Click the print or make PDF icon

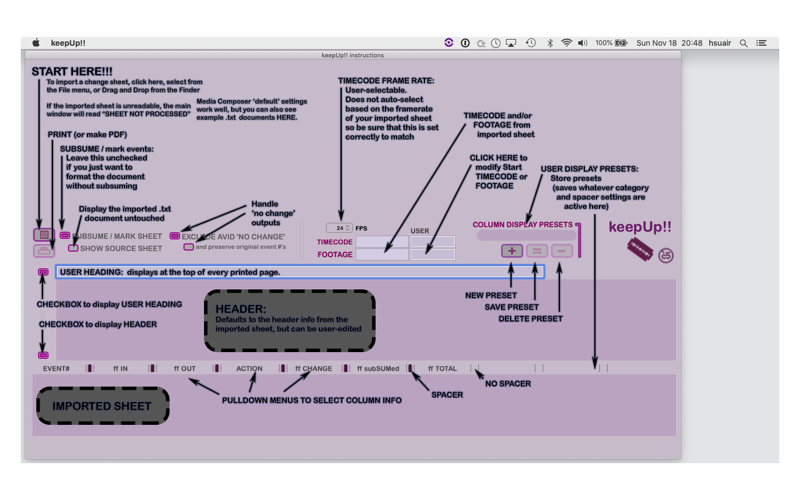44,251
